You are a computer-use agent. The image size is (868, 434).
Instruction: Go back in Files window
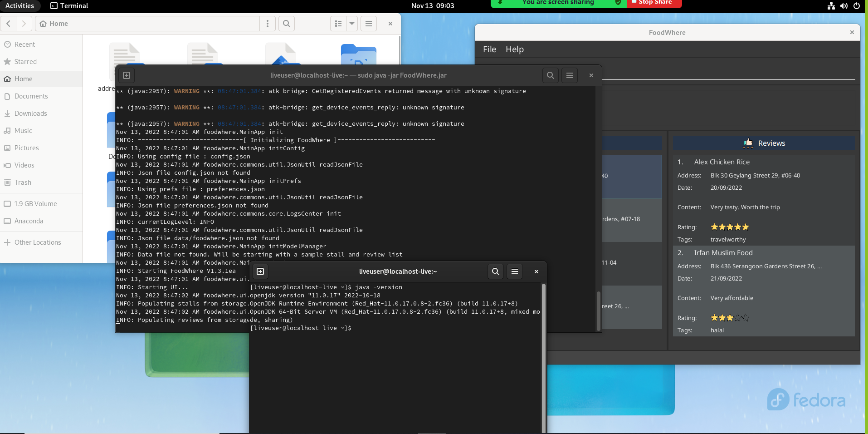[x=8, y=24]
